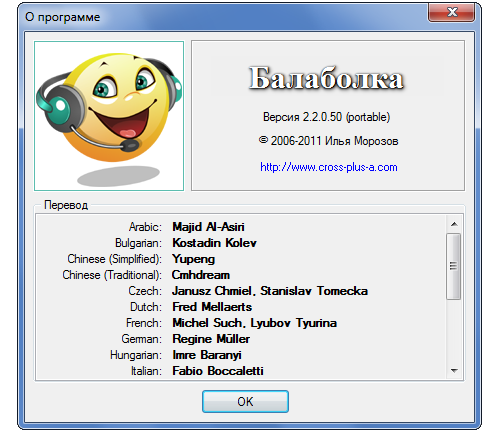Click the Bulgarian: language label

click(138, 243)
